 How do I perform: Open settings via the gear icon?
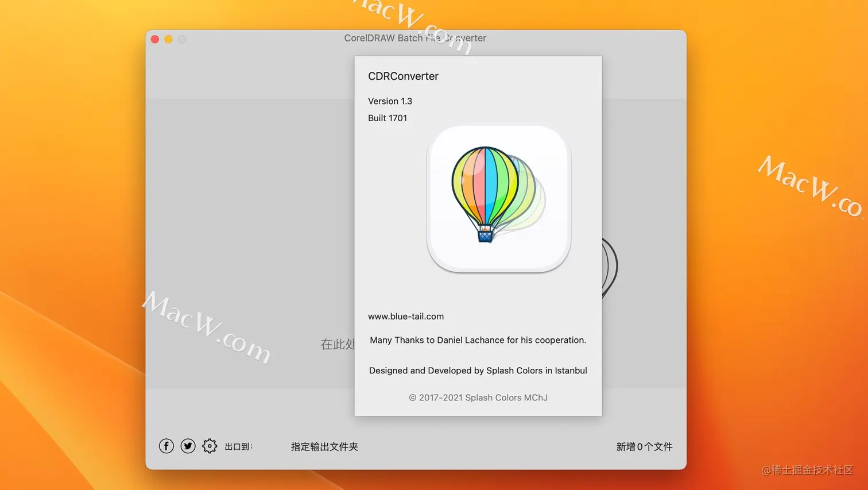tap(210, 446)
